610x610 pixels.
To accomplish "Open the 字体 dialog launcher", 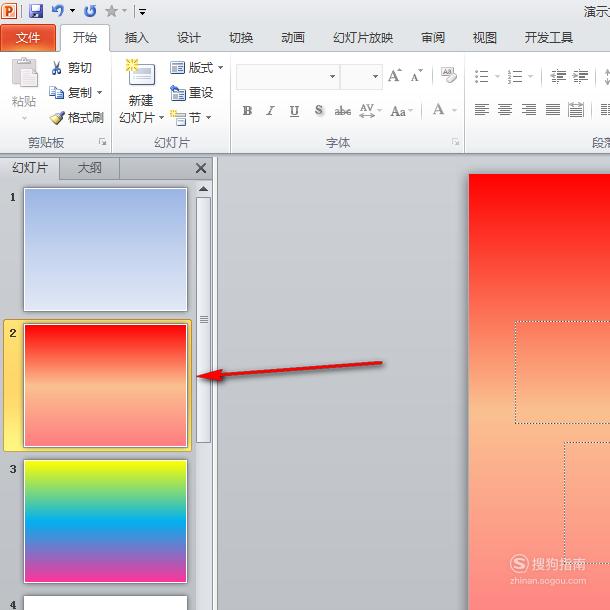I will coord(456,142).
